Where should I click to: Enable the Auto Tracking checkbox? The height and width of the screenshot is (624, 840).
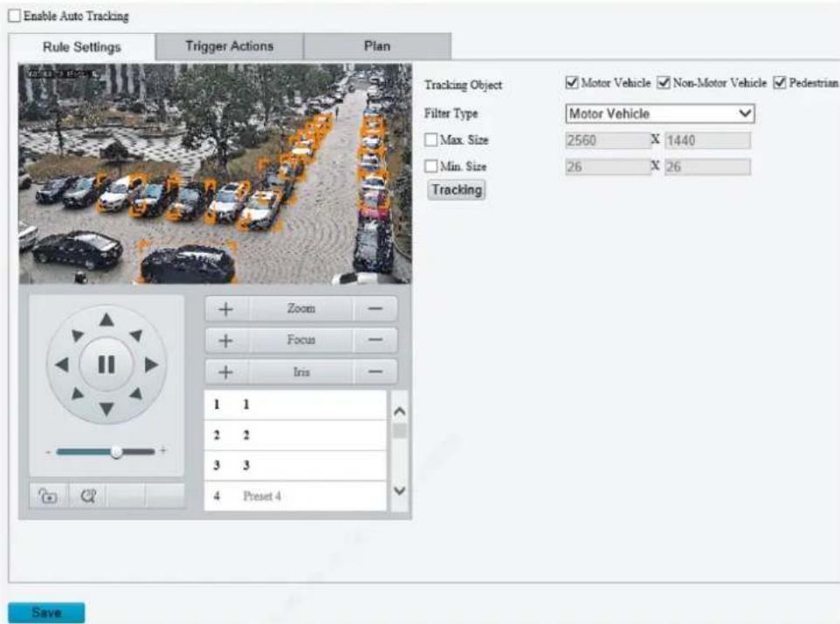click(15, 16)
